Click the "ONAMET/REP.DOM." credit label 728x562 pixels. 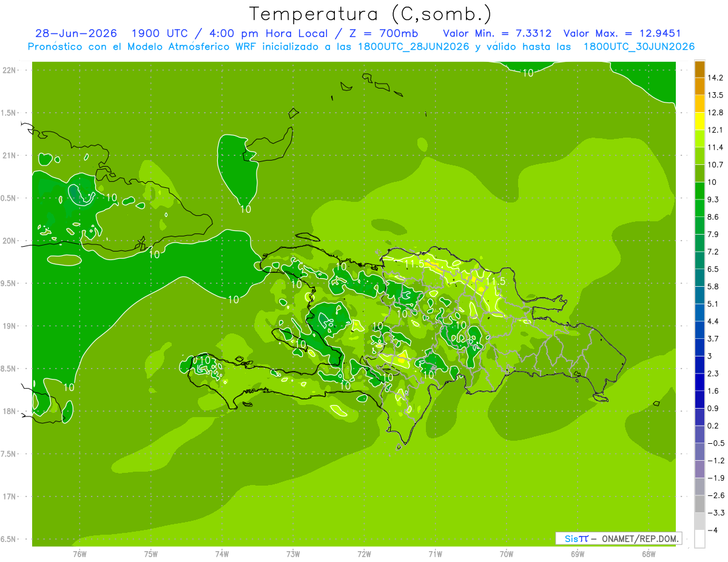[x=641, y=538]
